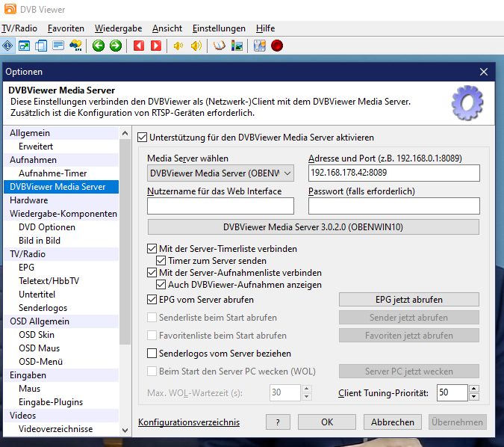This screenshot has height=447, width=504.
Task: Click DVBViewer Media Server 3.0.2.0 (OBENWIN10) button
Action: point(314,227)
